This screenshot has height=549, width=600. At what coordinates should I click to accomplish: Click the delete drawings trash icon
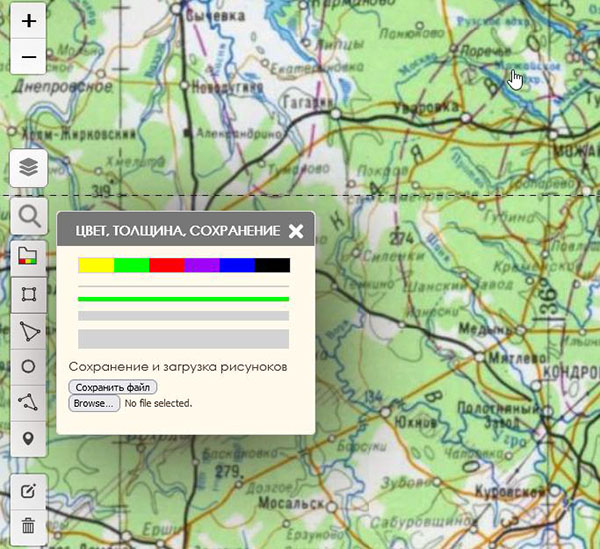click(28, 525)
